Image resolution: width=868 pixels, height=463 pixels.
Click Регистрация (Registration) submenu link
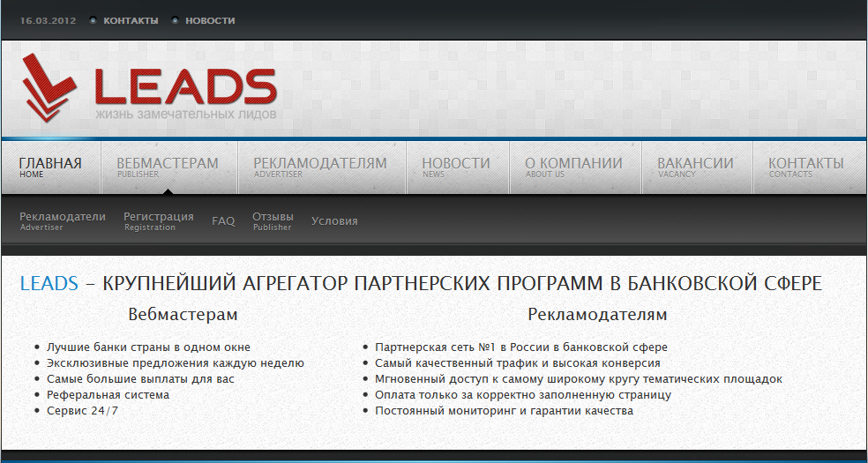tap(159, 220)
